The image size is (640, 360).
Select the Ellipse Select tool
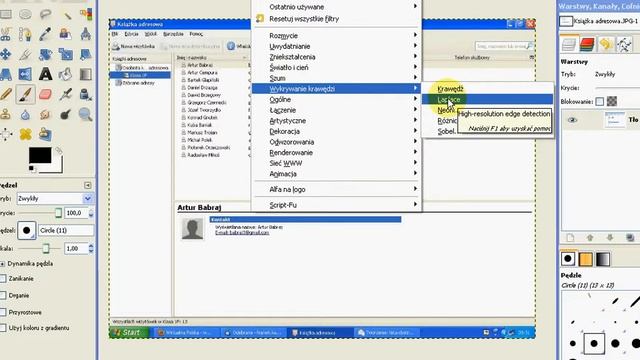(25, 15)
